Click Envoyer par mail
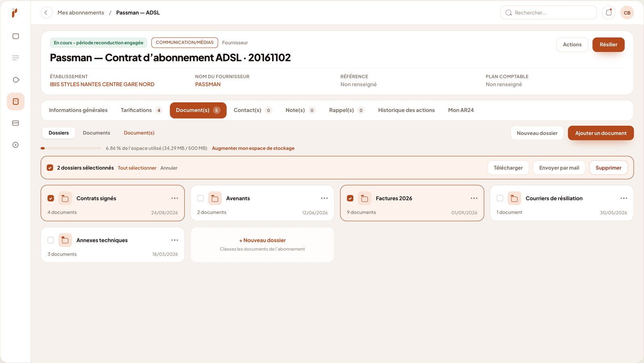This screenshot has height=363, width=644. 559,168
